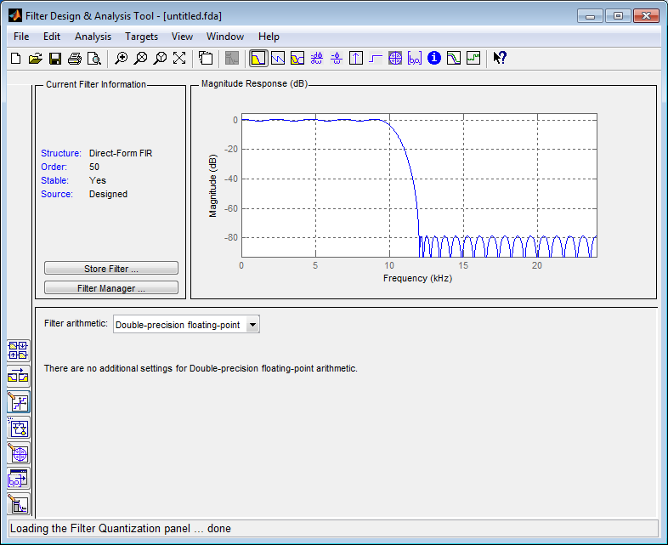Click inside the magnitude response plot area

(x=419, y=185)
